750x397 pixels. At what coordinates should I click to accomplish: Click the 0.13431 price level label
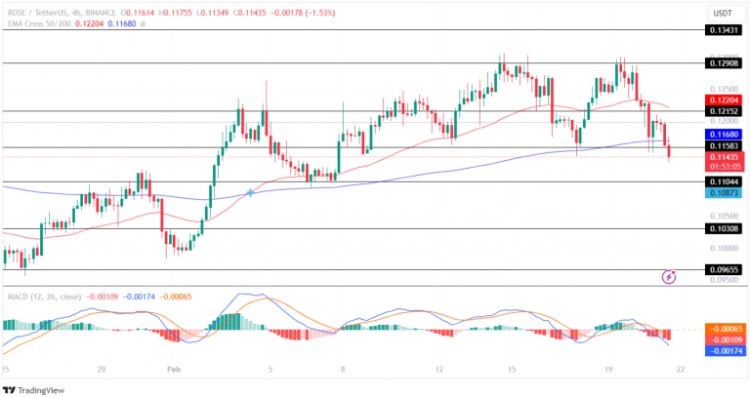tap(723, 30)
